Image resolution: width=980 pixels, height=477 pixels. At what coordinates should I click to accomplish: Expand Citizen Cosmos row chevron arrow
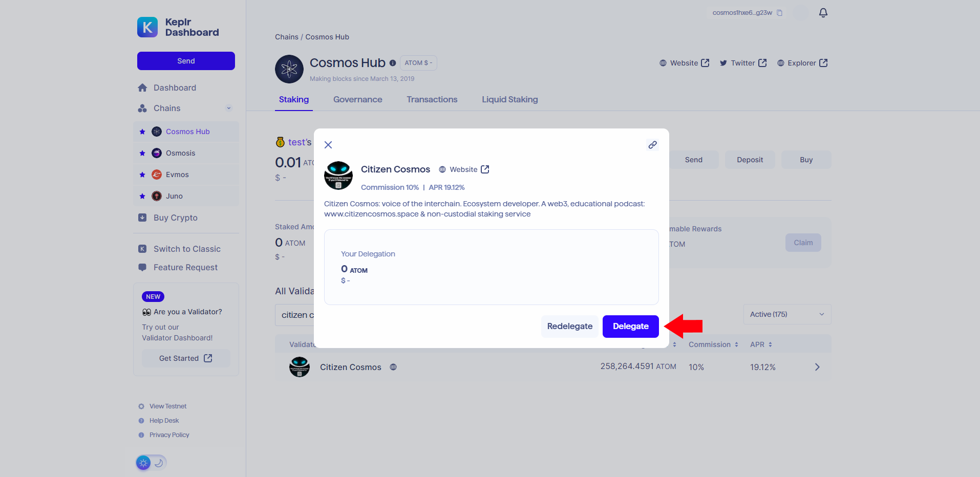817,367
